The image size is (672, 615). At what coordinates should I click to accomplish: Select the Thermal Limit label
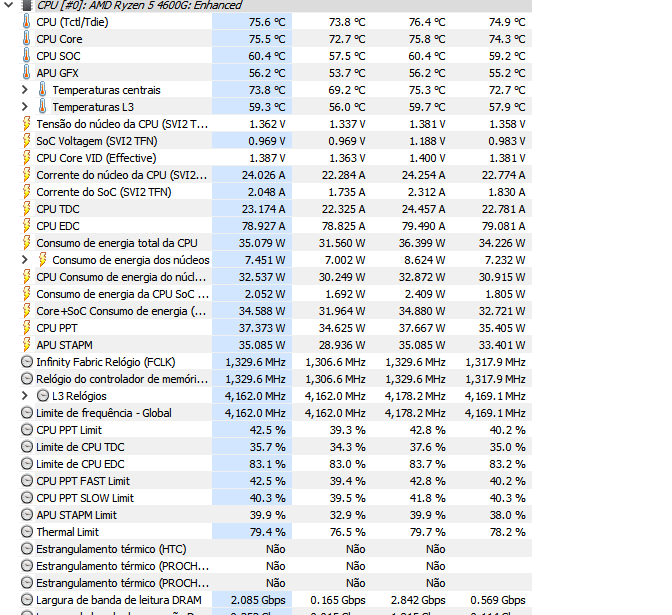(x=67, y=532)
